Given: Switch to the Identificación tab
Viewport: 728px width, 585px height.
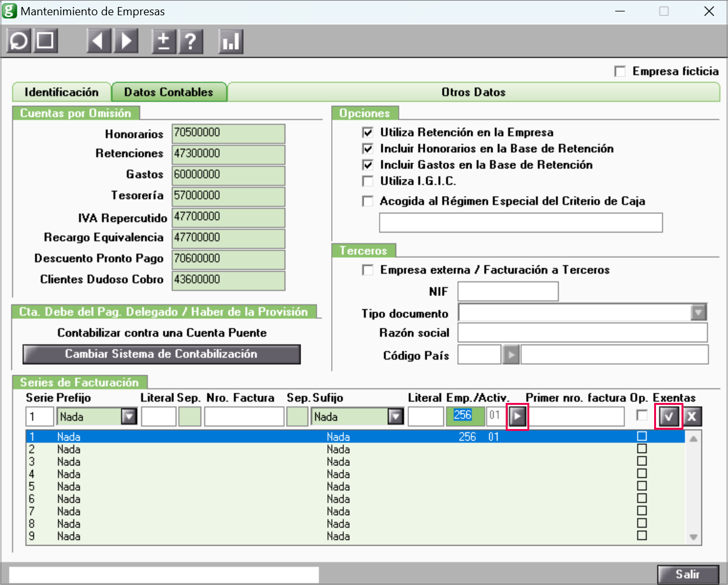Looking at the screenshot, I should pyautogui.click(x=62, y=92).
